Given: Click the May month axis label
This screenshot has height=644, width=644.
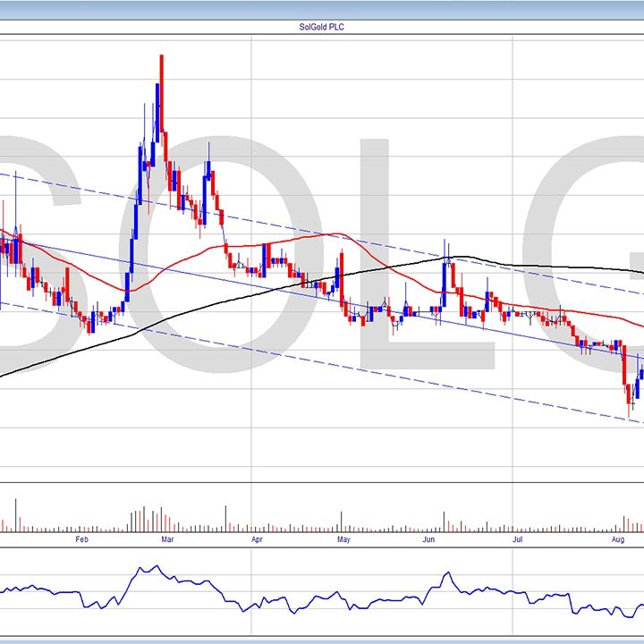Looking at the screenshot, I should pos(343,540).
